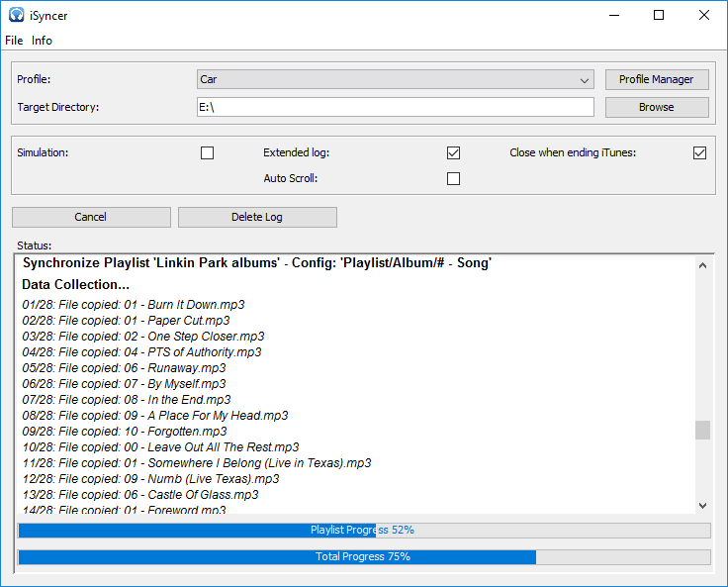Select log line '10 - Forgotten.mp3'
728x587 pixels.
point(125,432)
